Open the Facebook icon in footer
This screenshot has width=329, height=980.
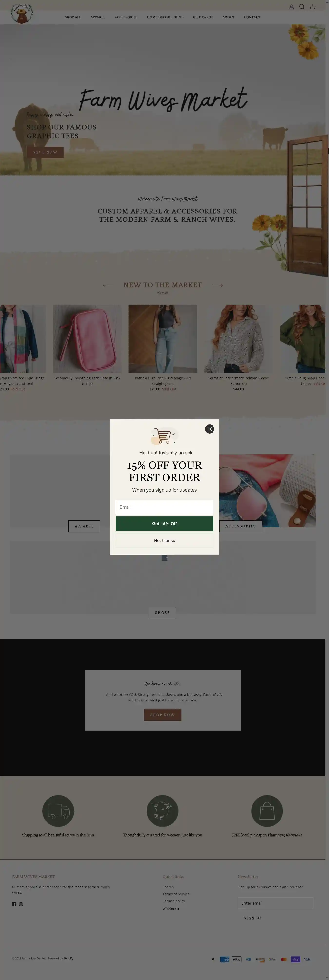click(14, 904)
